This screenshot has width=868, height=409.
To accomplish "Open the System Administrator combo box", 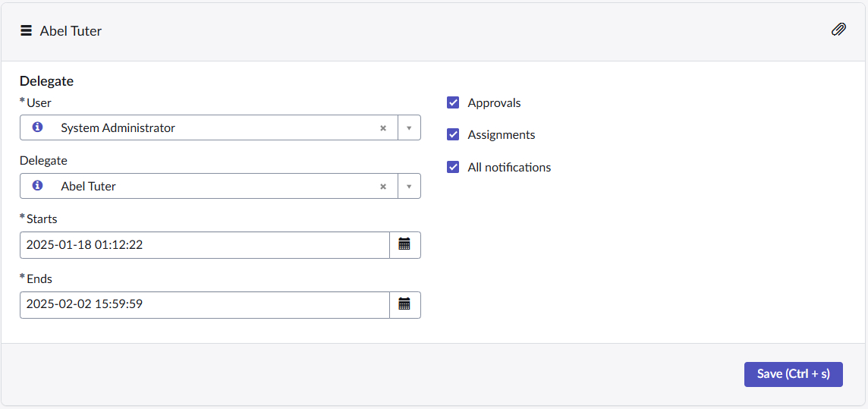I will [212, 128].
